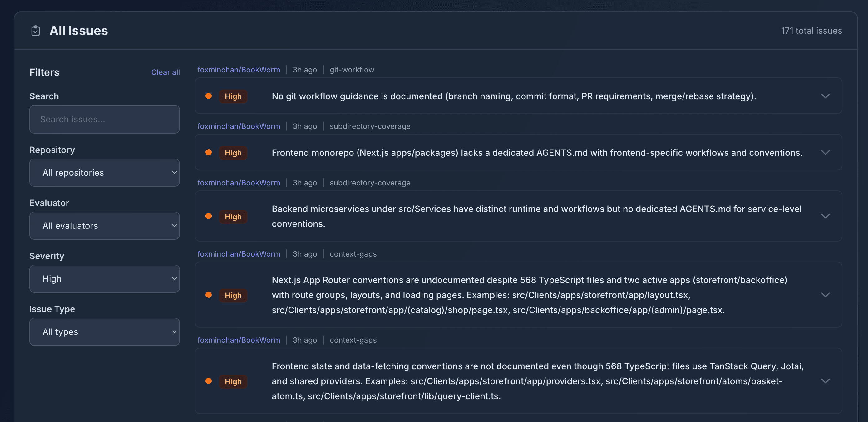The image size is (868, 422).
Task: Click the orange dot on backend microservices issue
Action: click(x=209, y=216)
